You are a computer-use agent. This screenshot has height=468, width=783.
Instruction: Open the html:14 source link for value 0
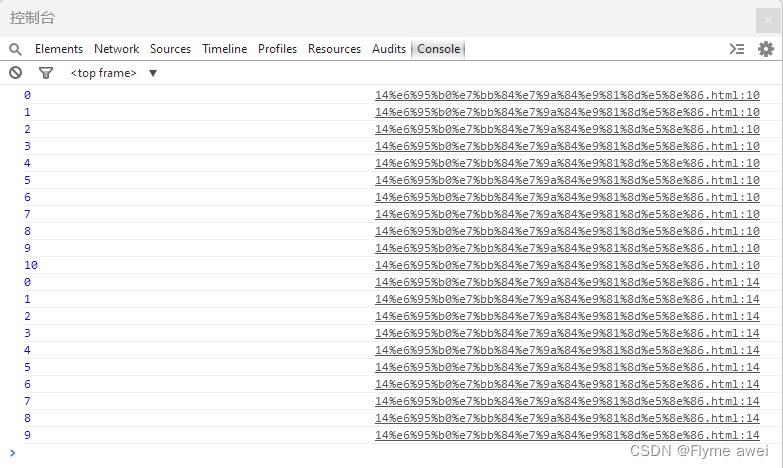point(567,282)
